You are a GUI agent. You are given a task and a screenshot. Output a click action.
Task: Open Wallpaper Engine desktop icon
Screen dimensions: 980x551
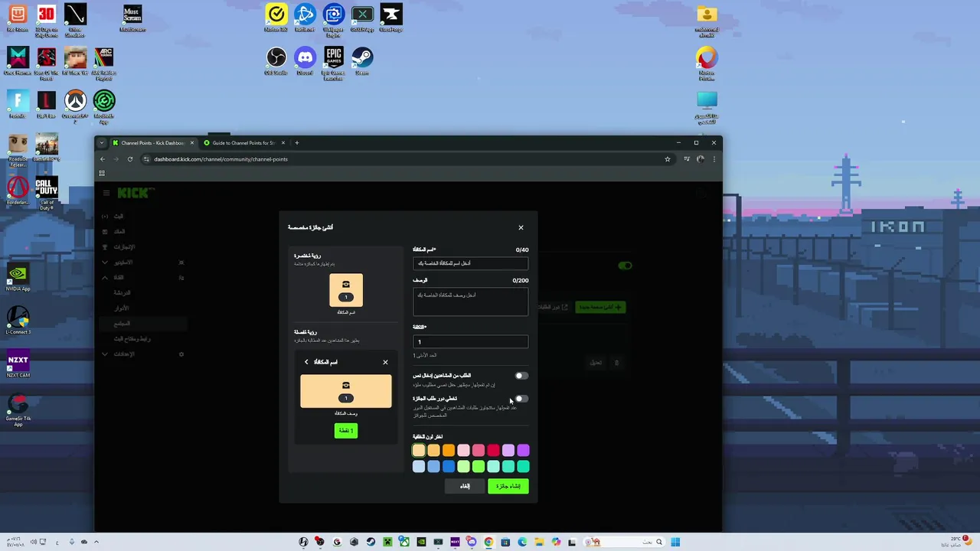(x=333, y=21)
